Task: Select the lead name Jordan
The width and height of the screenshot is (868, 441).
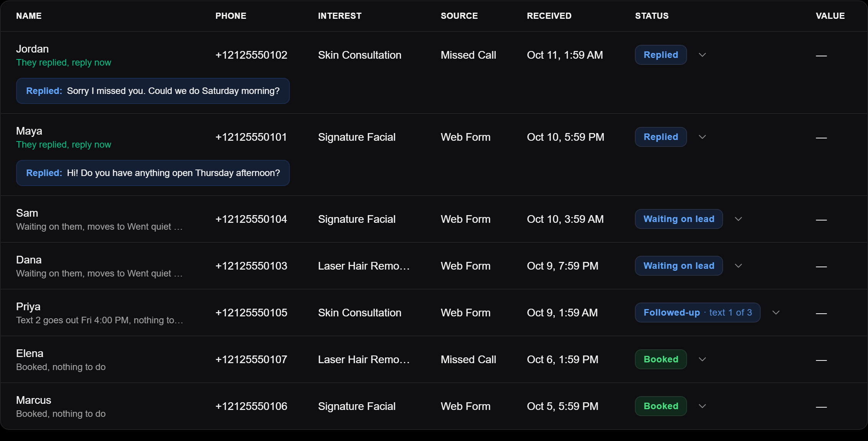Action: (32, 49)
